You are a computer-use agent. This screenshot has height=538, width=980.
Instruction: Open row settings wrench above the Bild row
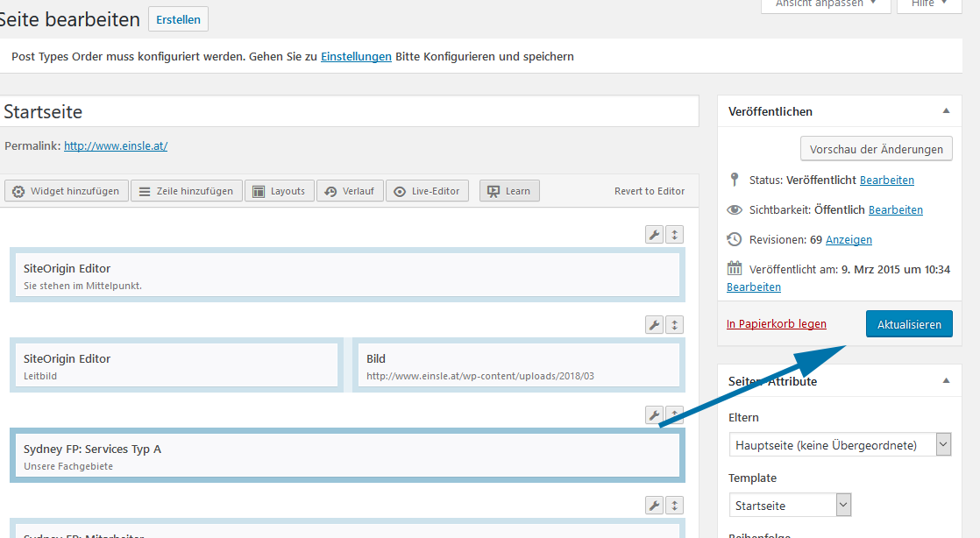click(654, 325)
